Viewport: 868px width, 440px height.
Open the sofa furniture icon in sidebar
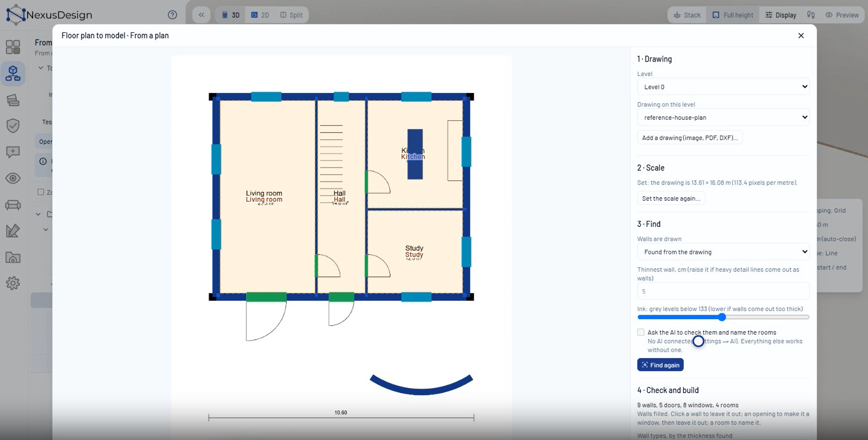(13, 205)
